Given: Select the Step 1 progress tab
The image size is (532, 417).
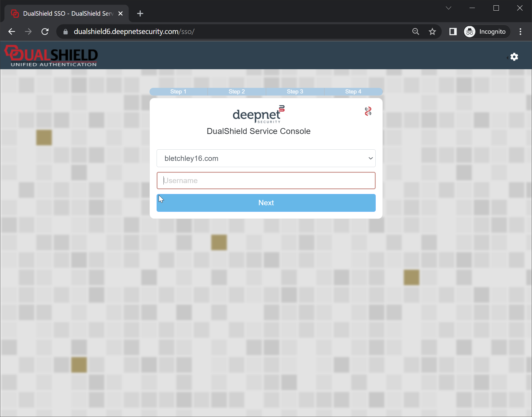Looking at the screenshot, I should [178, 92].
